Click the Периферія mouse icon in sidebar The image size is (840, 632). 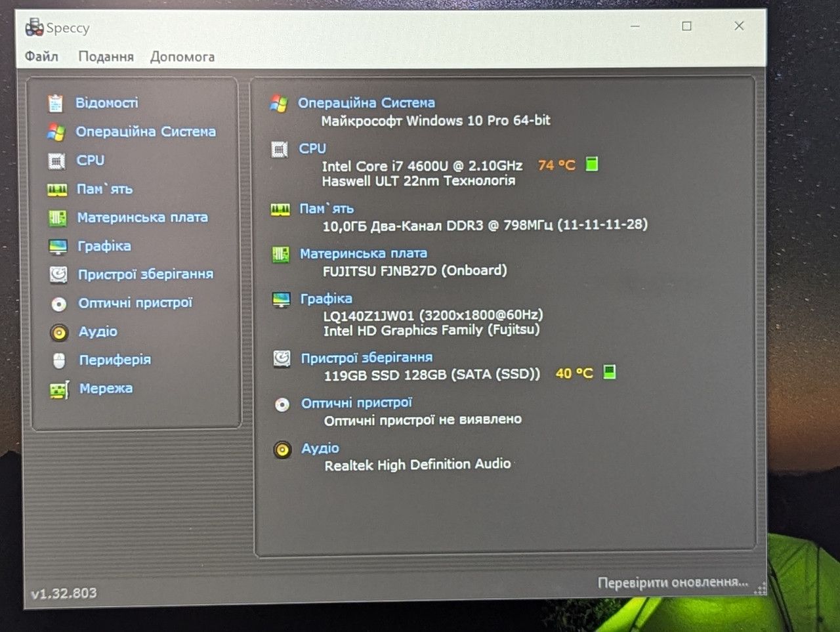pos(59,360)
